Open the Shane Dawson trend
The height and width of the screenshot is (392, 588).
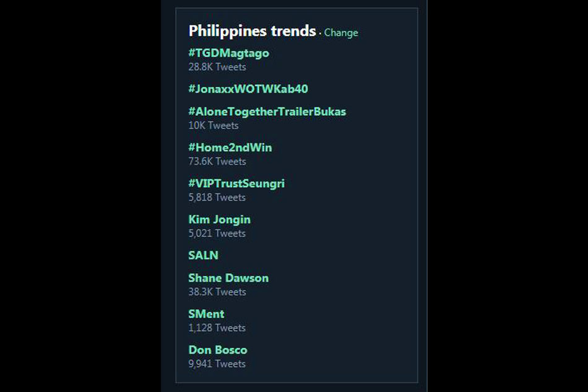(x=228, y=278)
